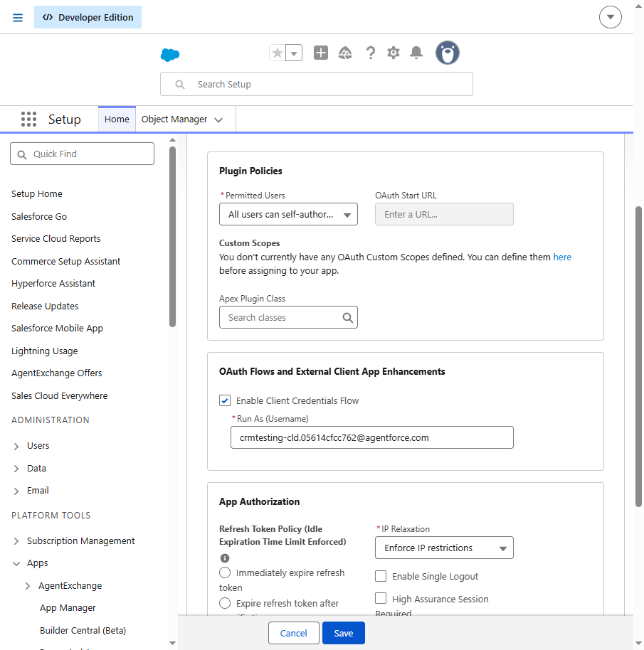Click Refresh Token Policy info icon
The width and height of the screenshot is (644, 650).
[x=225, y=558]
